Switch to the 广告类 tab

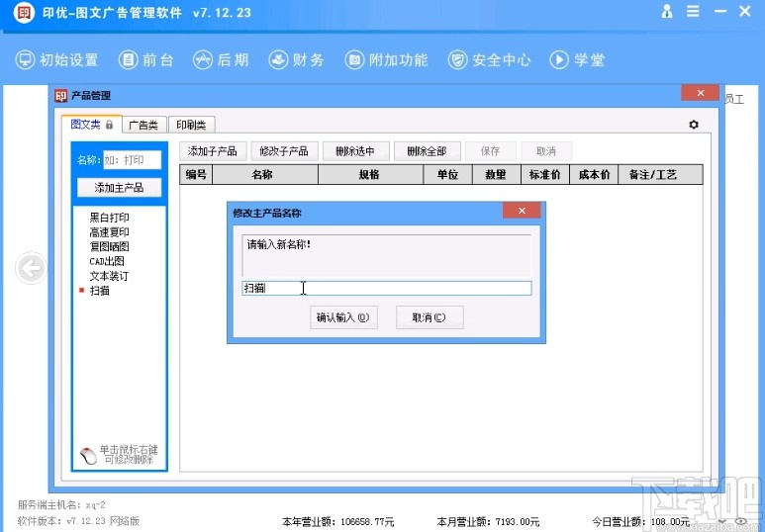(x=143, y=125)
